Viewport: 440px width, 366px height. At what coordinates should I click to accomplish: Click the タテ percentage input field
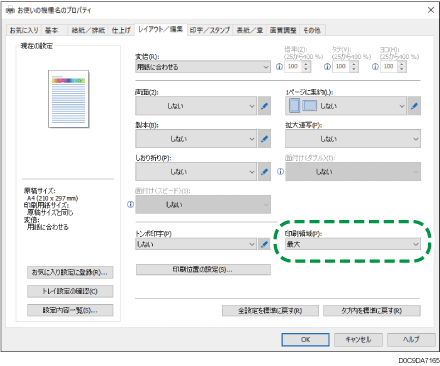point(341,67)
